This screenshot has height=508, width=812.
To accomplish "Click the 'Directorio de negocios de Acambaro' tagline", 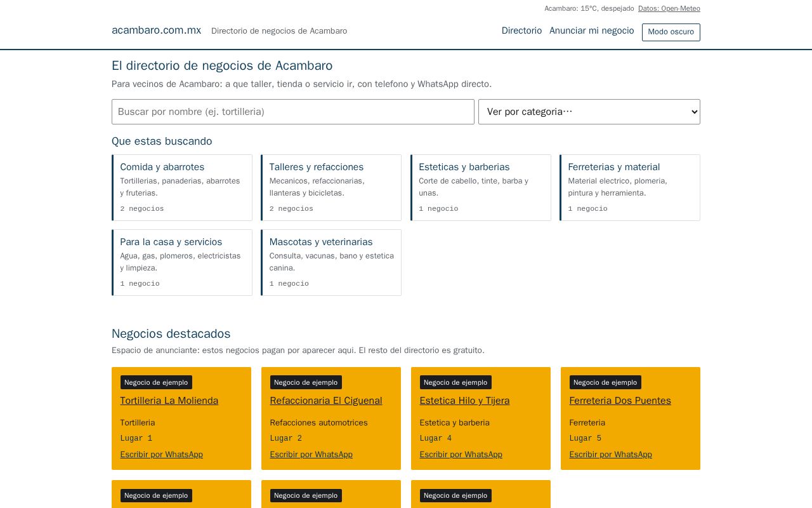I will click(x=279, y=31).
